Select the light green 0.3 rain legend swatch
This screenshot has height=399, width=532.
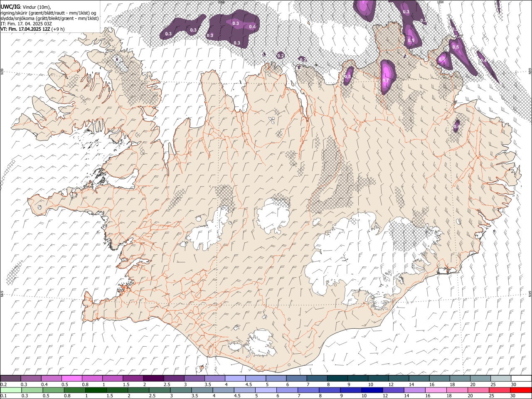(32, 390)
